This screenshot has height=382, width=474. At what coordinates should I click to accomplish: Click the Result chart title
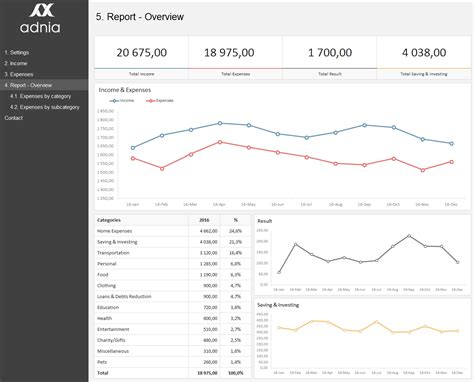(265, 221)
